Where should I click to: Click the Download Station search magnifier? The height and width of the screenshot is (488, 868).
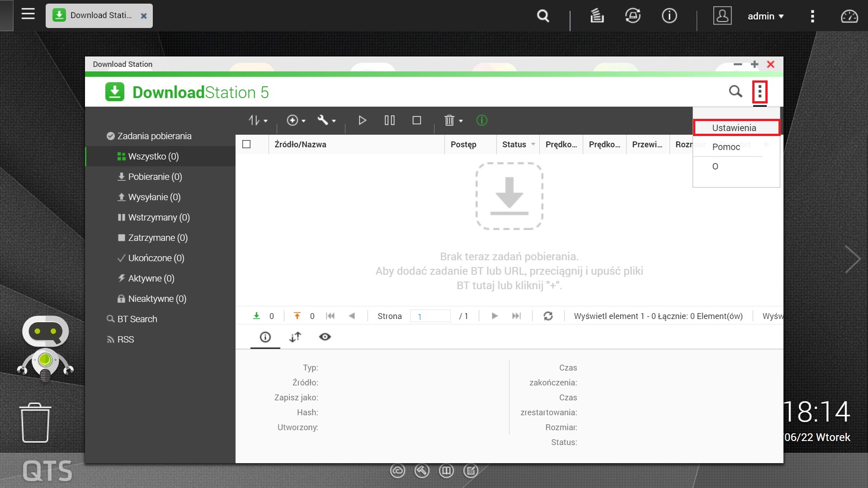pos(736,92)
